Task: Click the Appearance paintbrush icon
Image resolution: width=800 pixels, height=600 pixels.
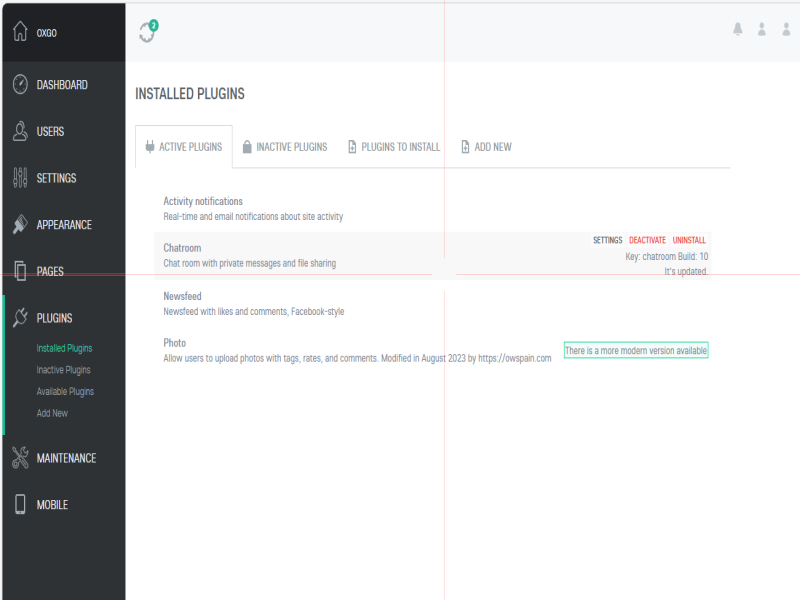Action: 20,225
